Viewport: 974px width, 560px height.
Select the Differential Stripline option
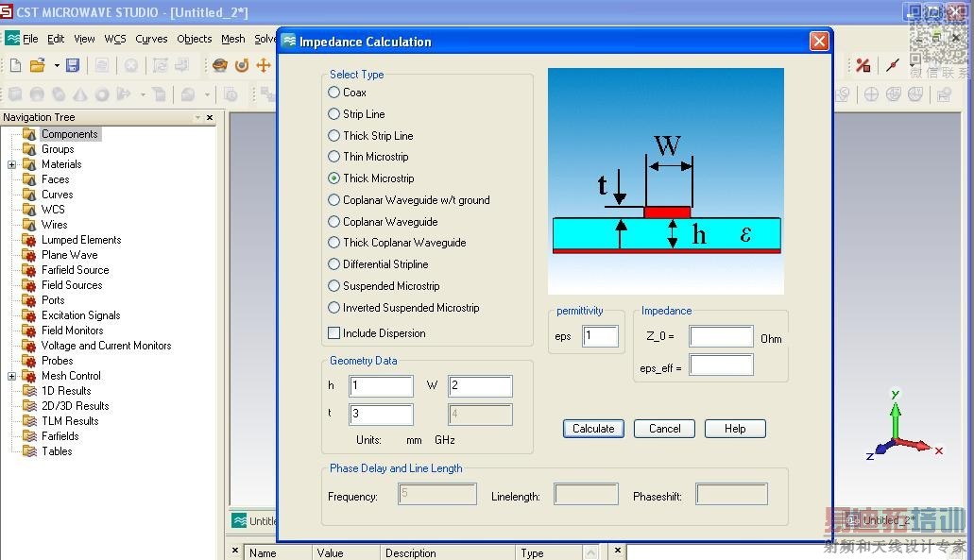point(333,263)
